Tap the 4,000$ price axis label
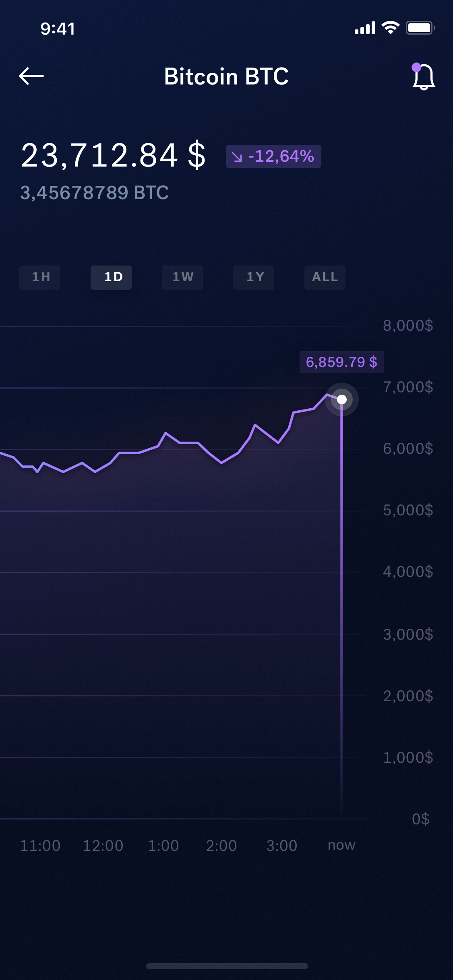The width and height of the screenshot is (453, 980). tap(408, 572)
